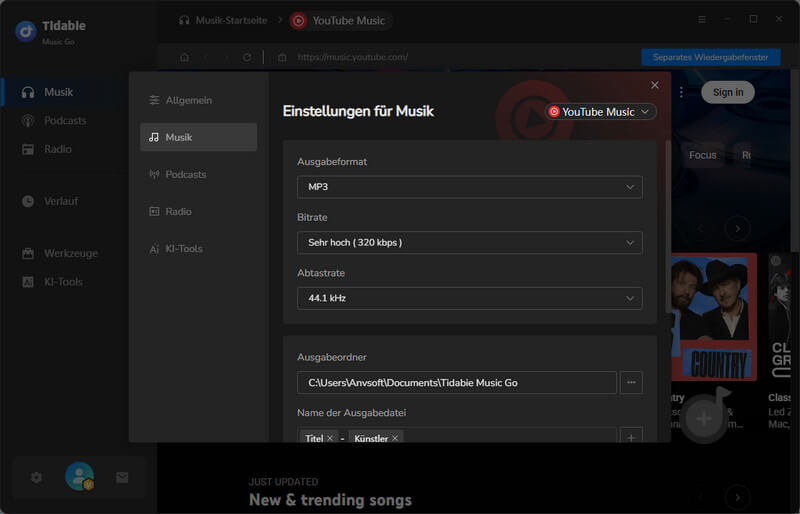The image size is (800, 514).
Task: Open KI-Tools in main sidebar
Action: pos(52,282)
